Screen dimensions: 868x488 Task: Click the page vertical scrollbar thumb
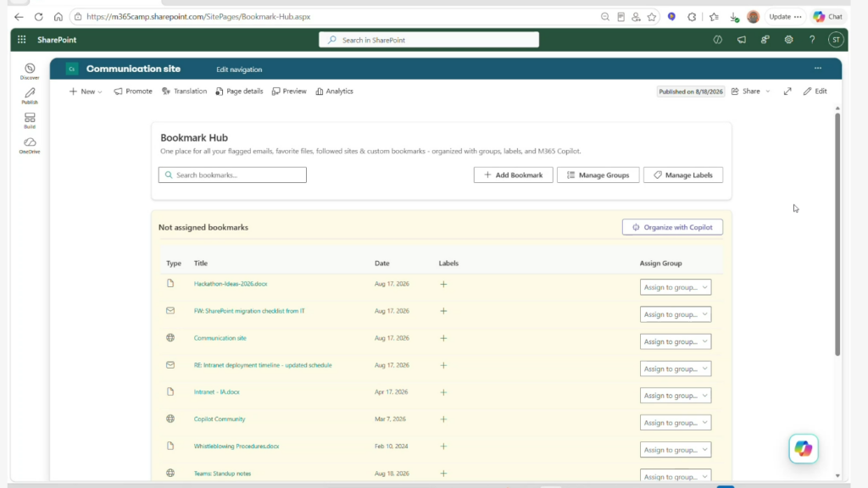tap(837, 235)
